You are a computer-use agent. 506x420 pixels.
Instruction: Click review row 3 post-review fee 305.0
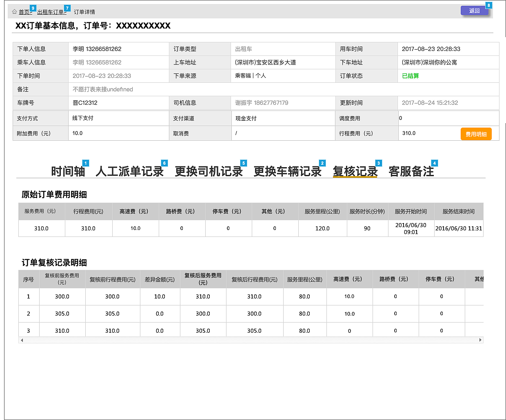(203, 331)
